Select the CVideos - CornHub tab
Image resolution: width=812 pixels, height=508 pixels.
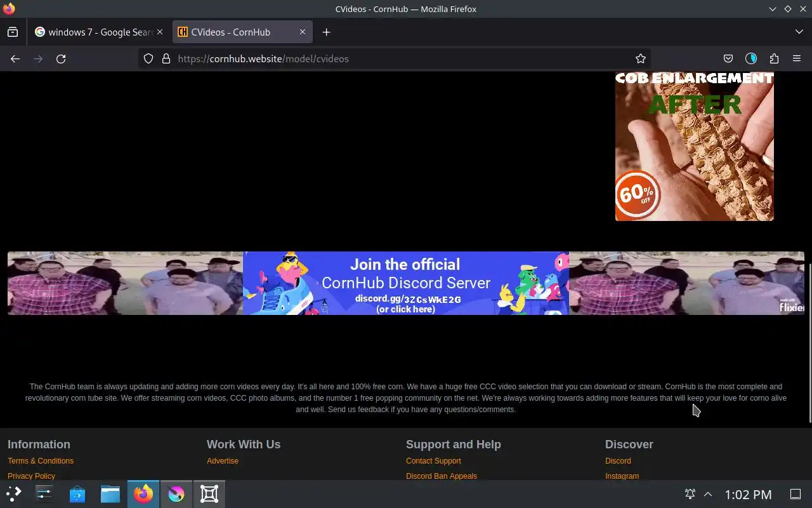coord(242,32)
